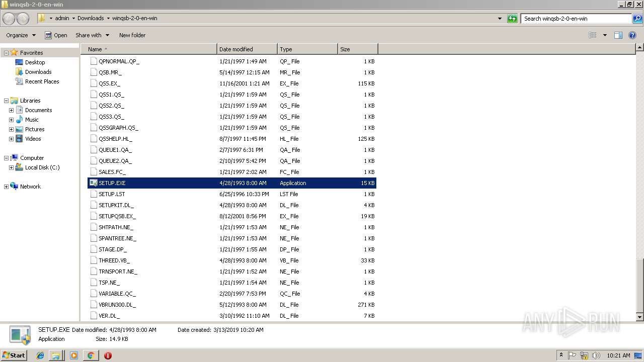The width and height of the screenshot is (644, 362).
Task: Open Desktop in Favorites
Action: 35,62
